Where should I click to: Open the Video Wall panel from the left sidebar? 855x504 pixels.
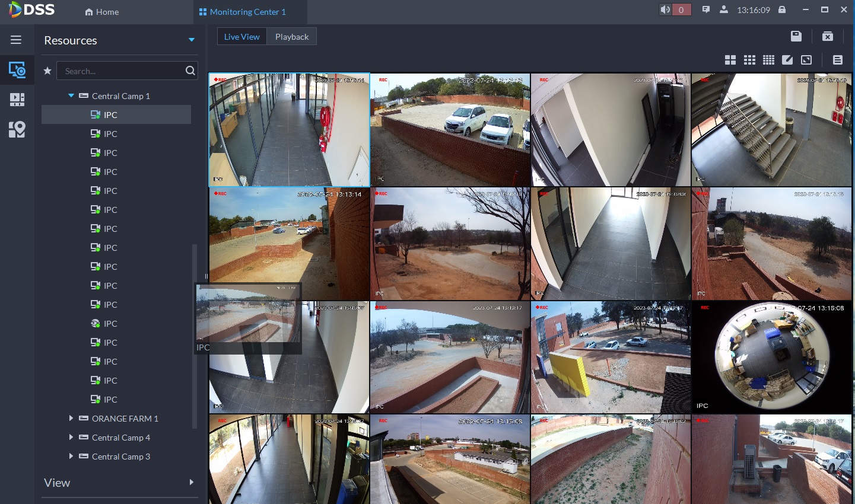[17, 100]
